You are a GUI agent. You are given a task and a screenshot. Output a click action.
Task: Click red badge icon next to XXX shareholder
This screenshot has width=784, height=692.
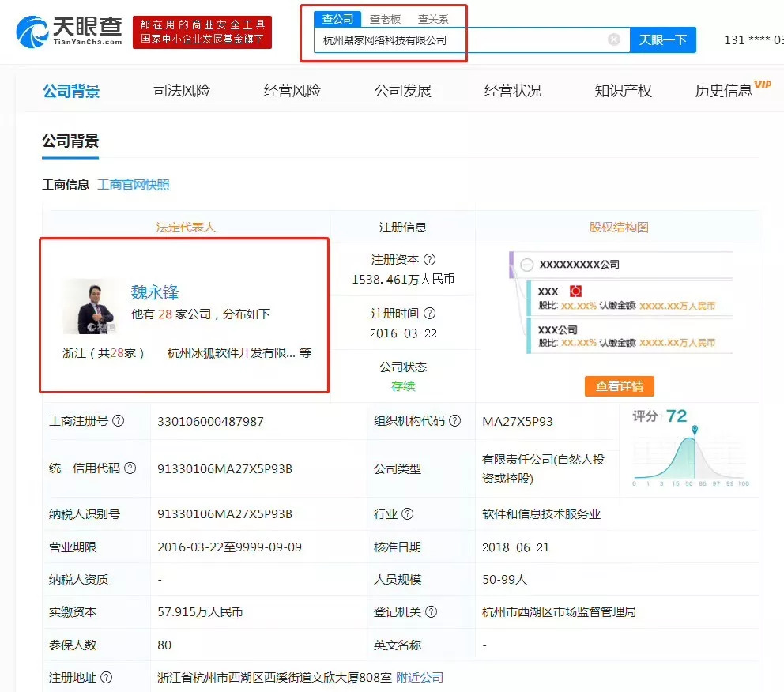click(575, 291)
